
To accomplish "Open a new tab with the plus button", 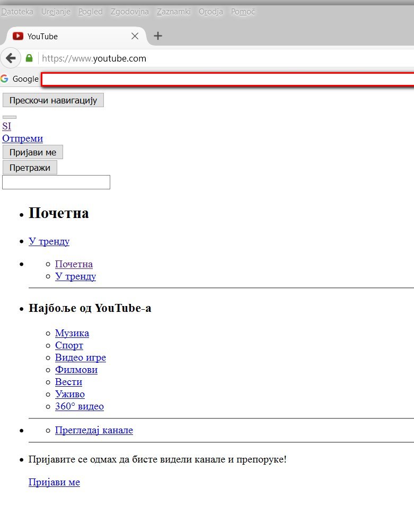I will coord(158,36).
